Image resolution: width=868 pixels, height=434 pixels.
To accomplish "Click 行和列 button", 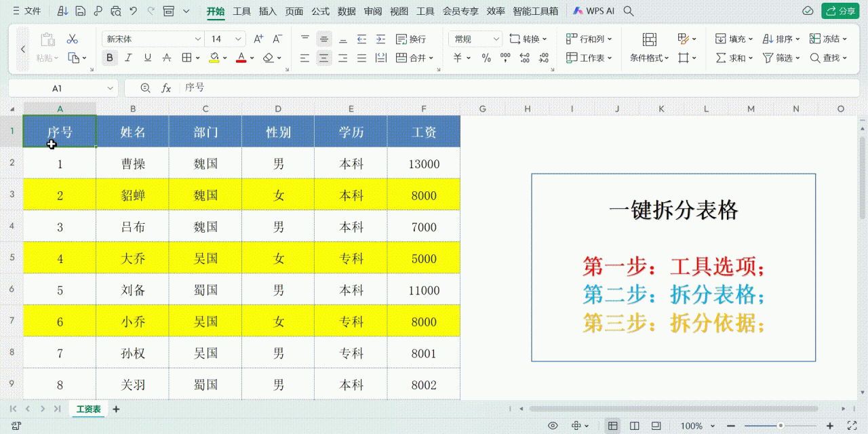I will [589, 39].
